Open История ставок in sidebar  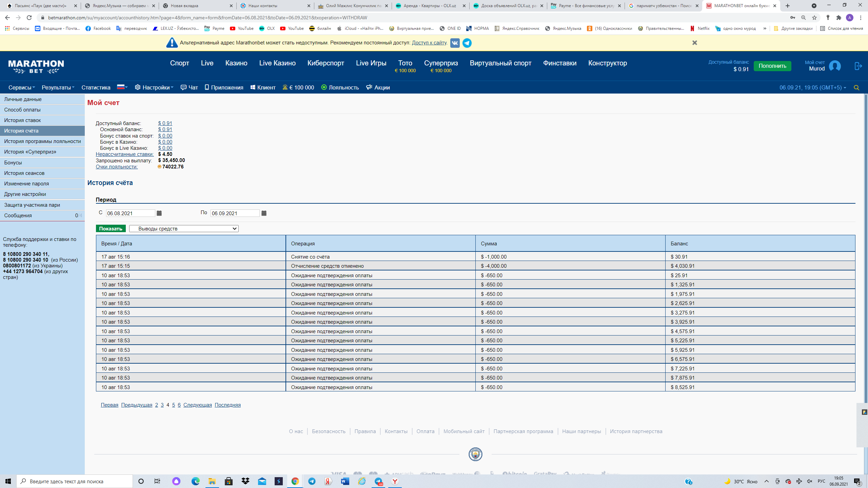22,120
